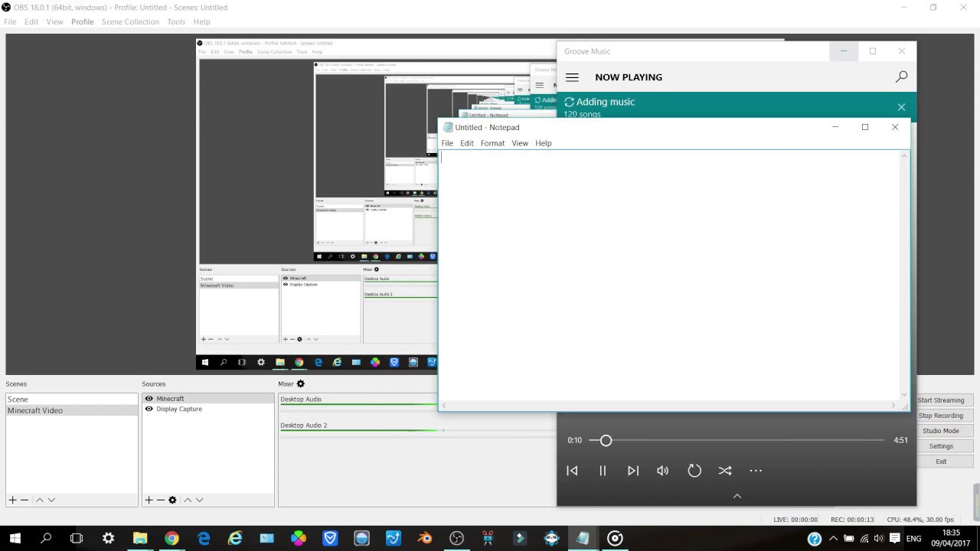Click the Groove Music search icon

tap(901, 77)
